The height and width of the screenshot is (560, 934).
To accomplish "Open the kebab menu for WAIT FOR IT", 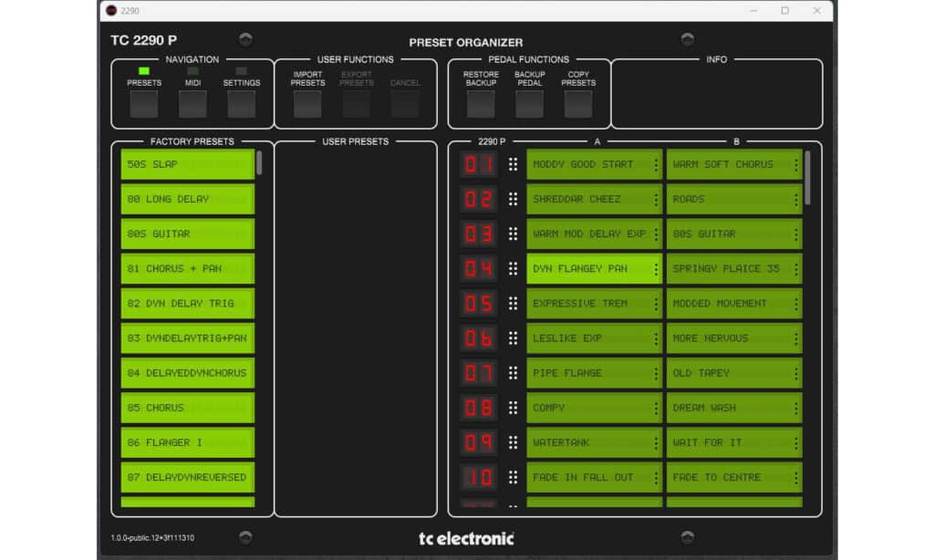I will coord(795,442).
